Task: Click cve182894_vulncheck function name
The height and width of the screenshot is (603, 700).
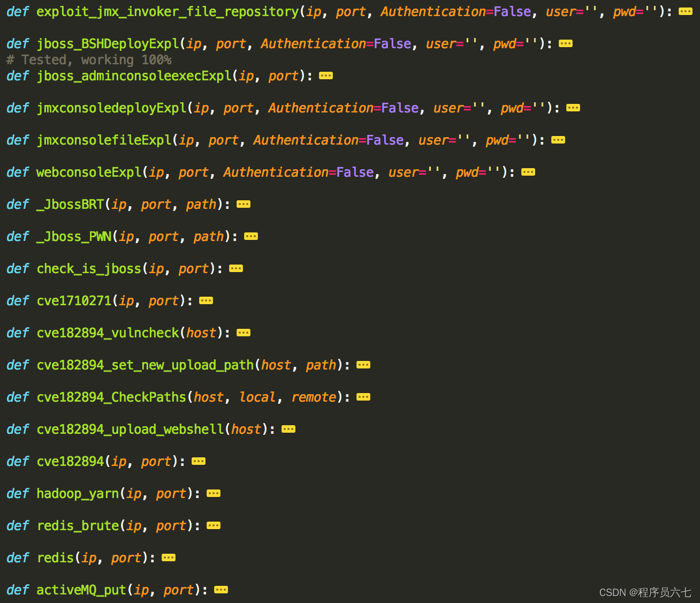Action: pos(108,333)
